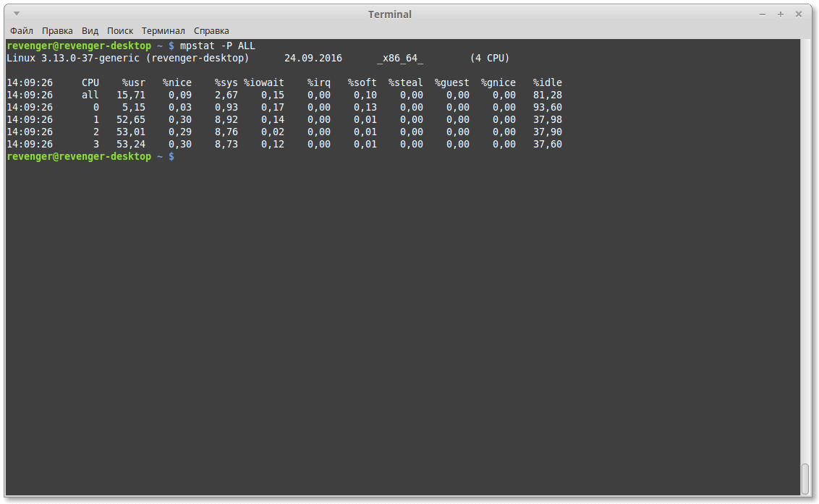The height and width of the screenshot is (504, 819).
Task: Click the '%nice' column header
Action: 177,82
